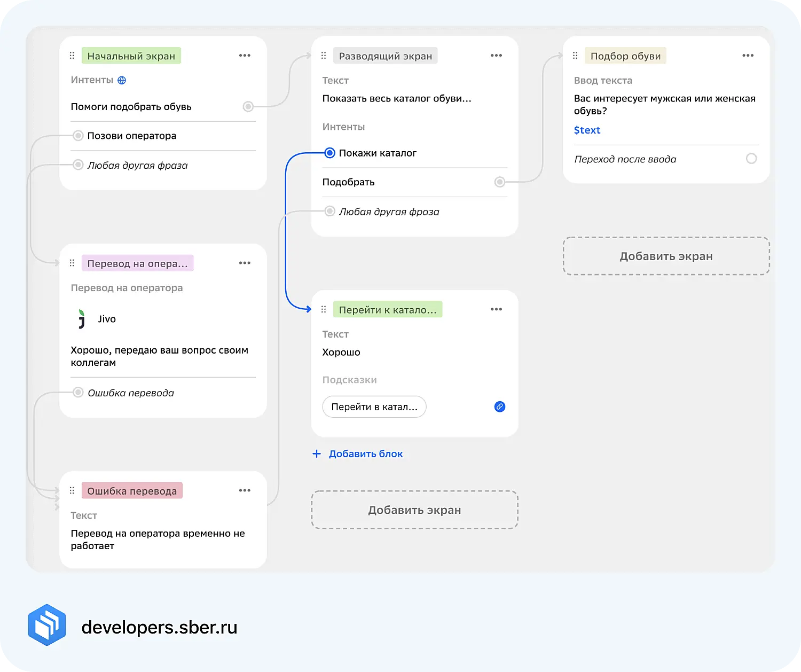Click the drag handle on Подбор обуви card
Viewport: 801px width, 672px height.
pos(575,56)
